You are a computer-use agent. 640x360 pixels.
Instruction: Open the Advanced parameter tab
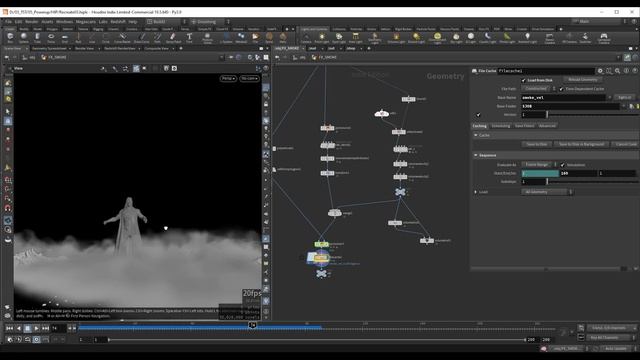tap(547, 126)
